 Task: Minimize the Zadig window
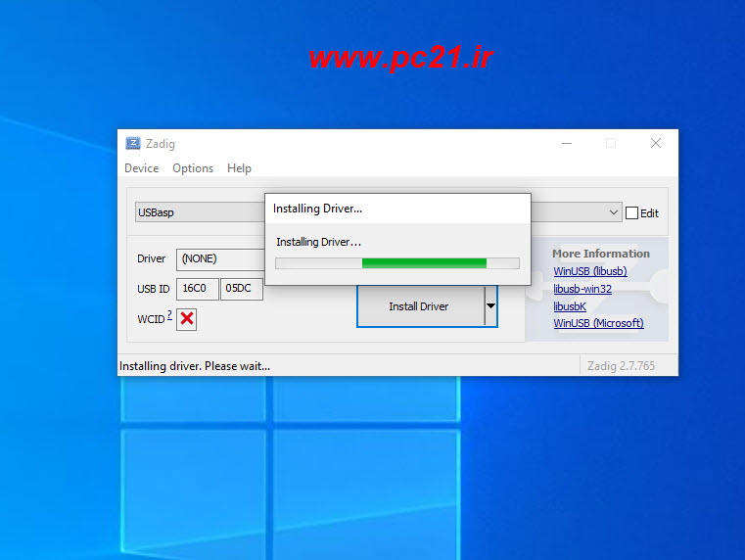pyautogui.click(x=567, y=143)
